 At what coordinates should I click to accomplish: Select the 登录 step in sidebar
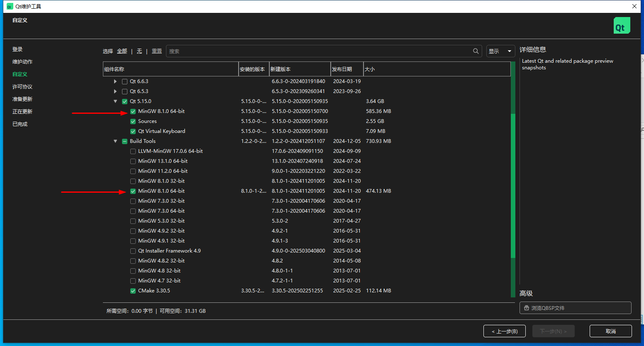tap(17, 49)
